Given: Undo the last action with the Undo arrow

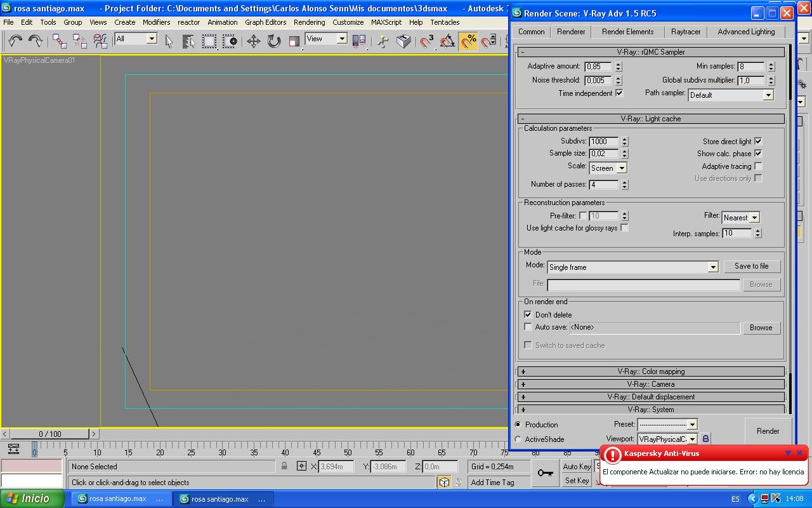Looking at the screenshot, I should coord(15,41).
